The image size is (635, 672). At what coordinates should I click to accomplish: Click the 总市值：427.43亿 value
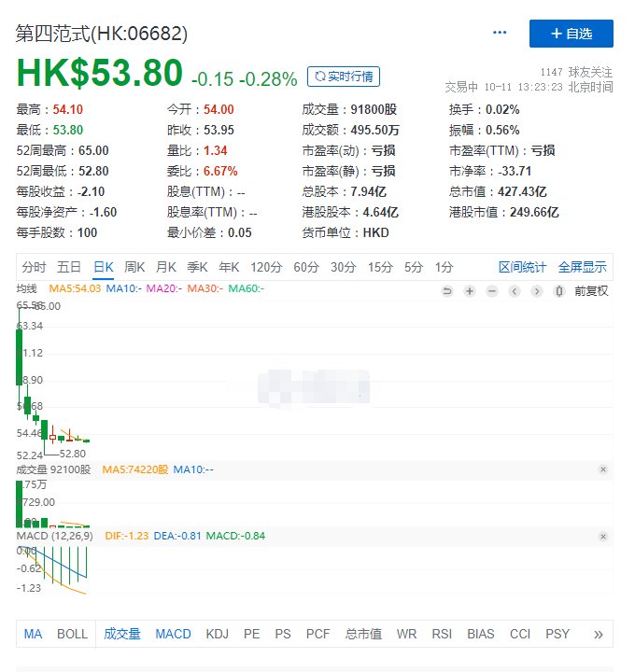(498, 191)
